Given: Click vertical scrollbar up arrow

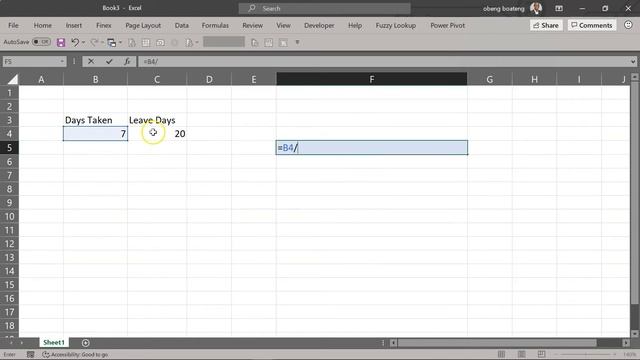Looking at the screenshot, I should pyautogui.click(x=635, y=76).
